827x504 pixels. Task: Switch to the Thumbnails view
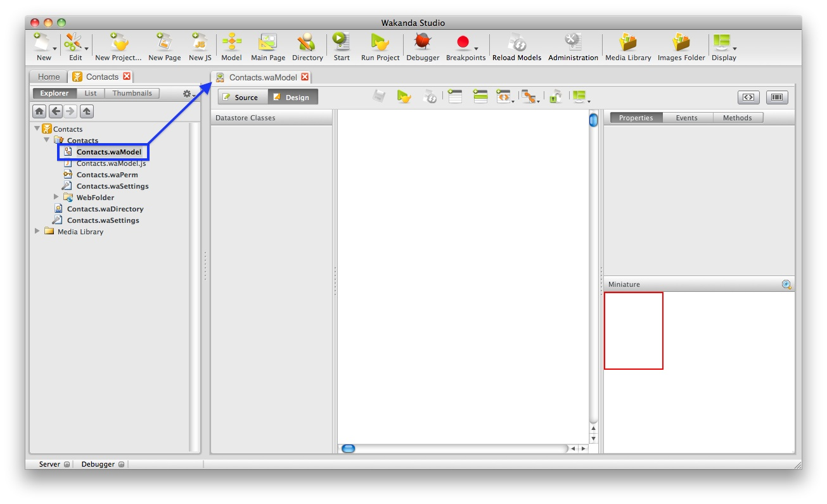pos(132,93)
